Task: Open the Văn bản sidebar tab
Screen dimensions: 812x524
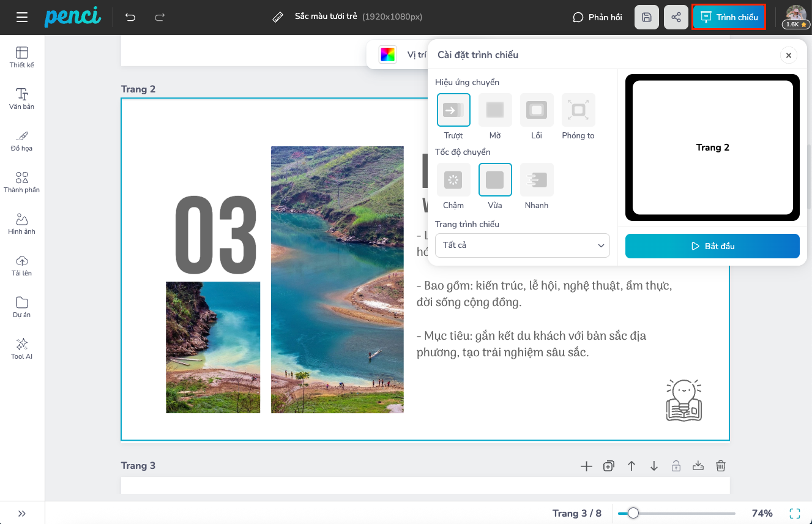Action: [22, 99]
